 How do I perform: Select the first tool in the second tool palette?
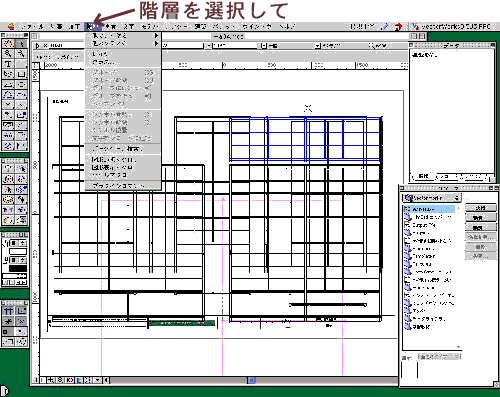(8, 169)
